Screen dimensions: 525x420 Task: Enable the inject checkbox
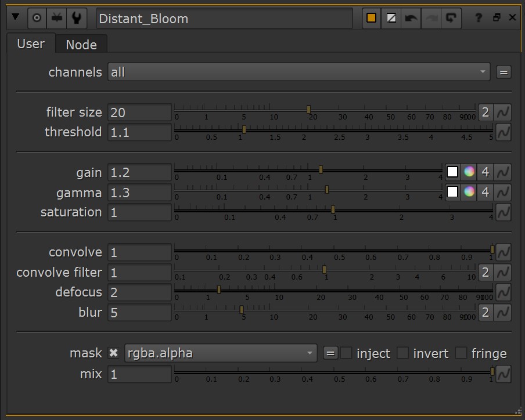(x=346, y=353)
